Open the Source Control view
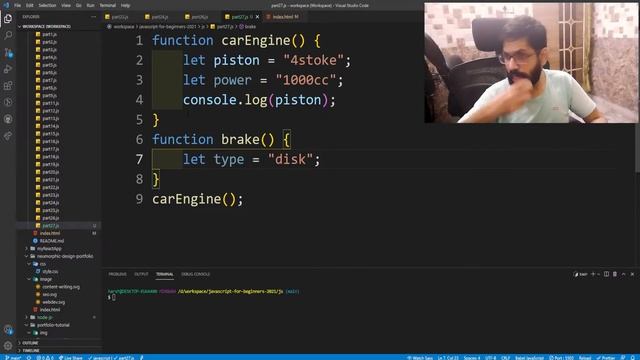The height and width of the screenshot is (360, 640). tap(8, 52)
